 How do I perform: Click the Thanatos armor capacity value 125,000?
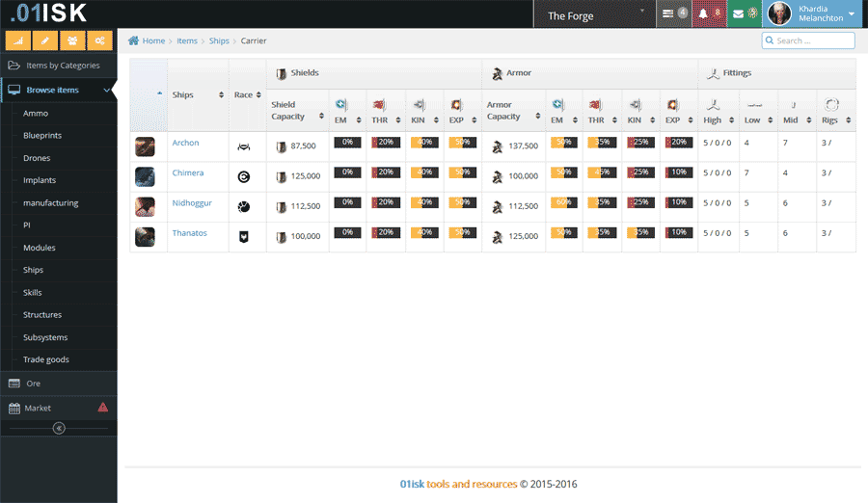[523, 236]
